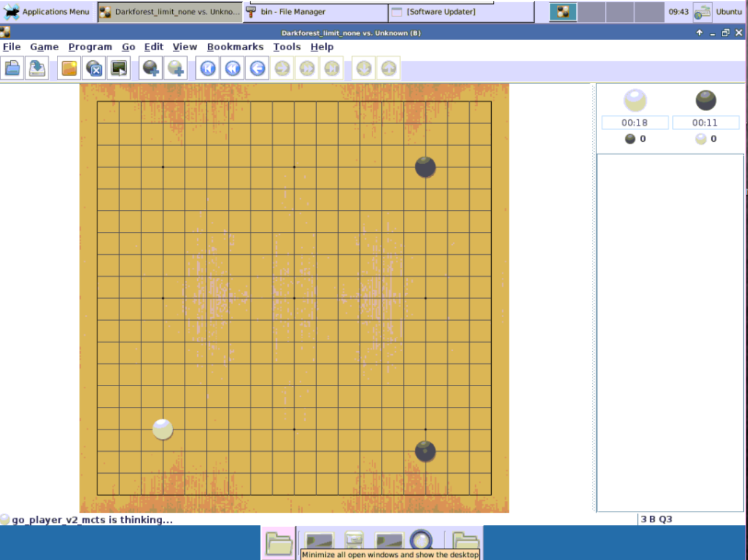Image resolution: width=748 pixels, height=560 pixels.
Task: Toggle the full screen board view
Action: tap(117, 68)
